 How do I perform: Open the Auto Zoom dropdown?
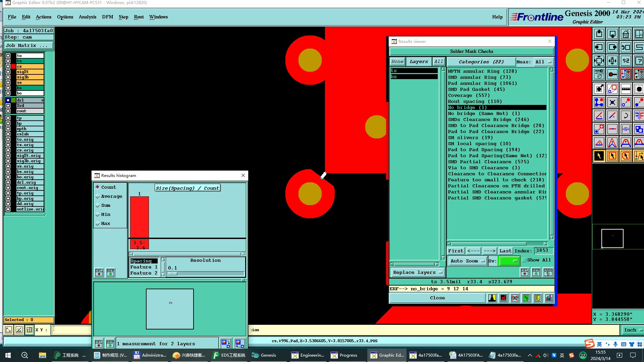pos(468,261)
